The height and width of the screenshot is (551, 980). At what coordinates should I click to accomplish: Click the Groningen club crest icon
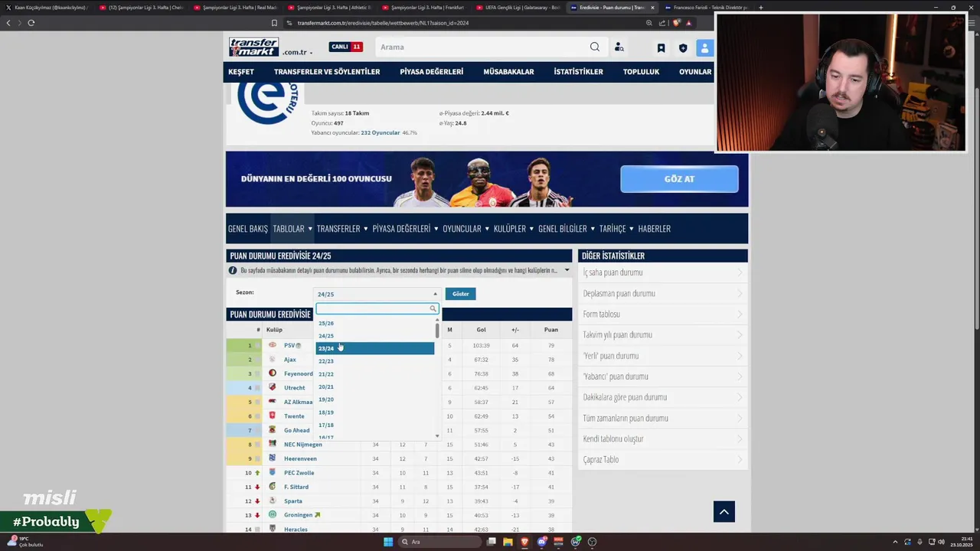(272, 515)
